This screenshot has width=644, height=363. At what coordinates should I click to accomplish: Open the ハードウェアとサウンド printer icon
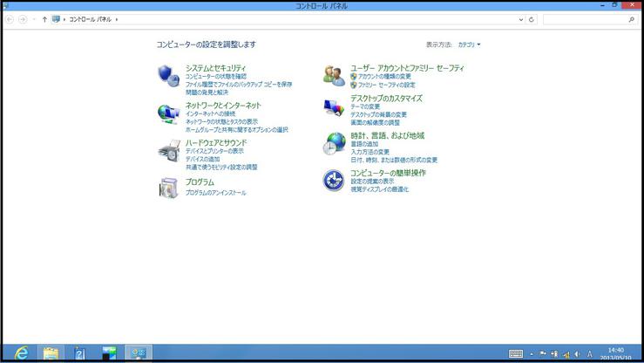click(169, 151)
